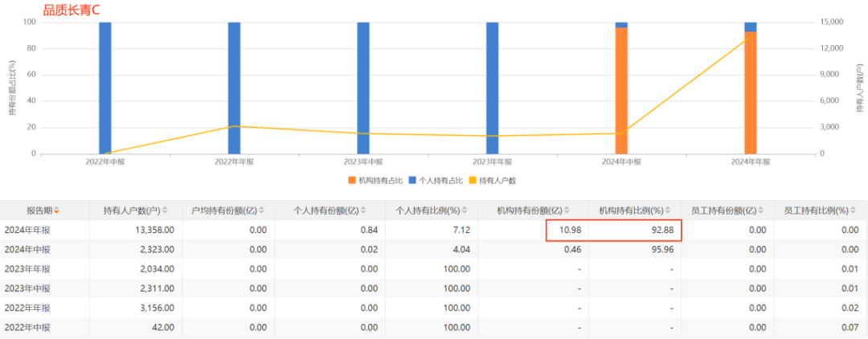Click sort arrows beside 户均持有份额(亿) header
The width and height of the screenshot is (868, 339).
pos(261,210)
